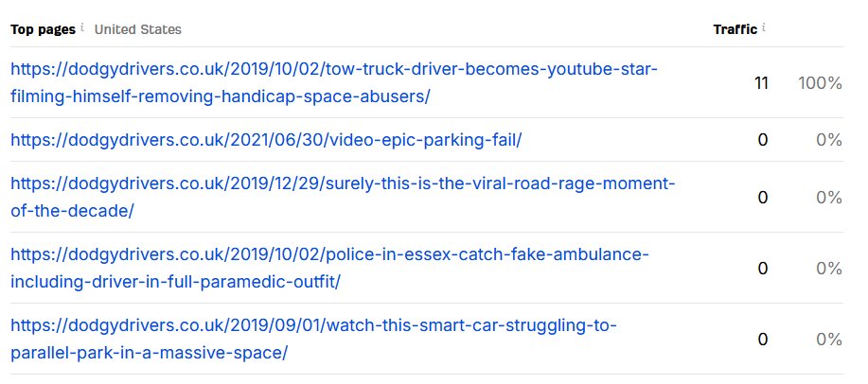This screenshot has height=384, width=868.
Task: Click the traffic value 11
Action: coord(761,83)
